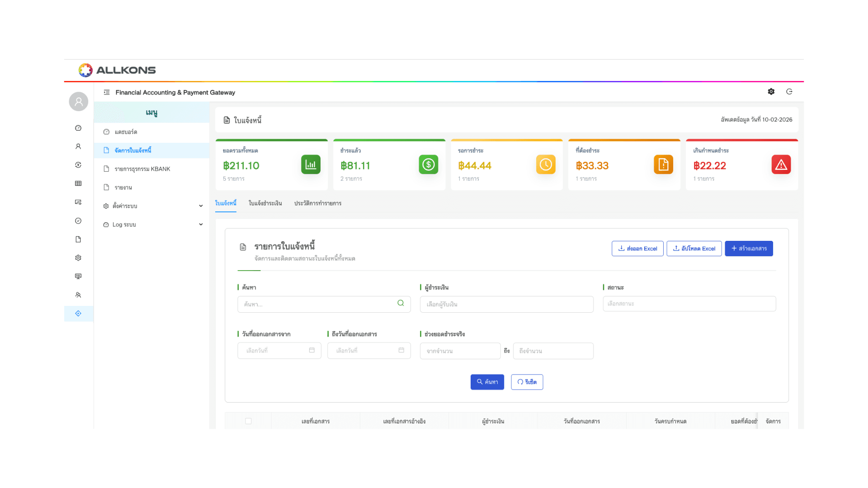Screen dimensions: 868x488
Task: Open the สถานะ status dropdown
Action: 689,304
